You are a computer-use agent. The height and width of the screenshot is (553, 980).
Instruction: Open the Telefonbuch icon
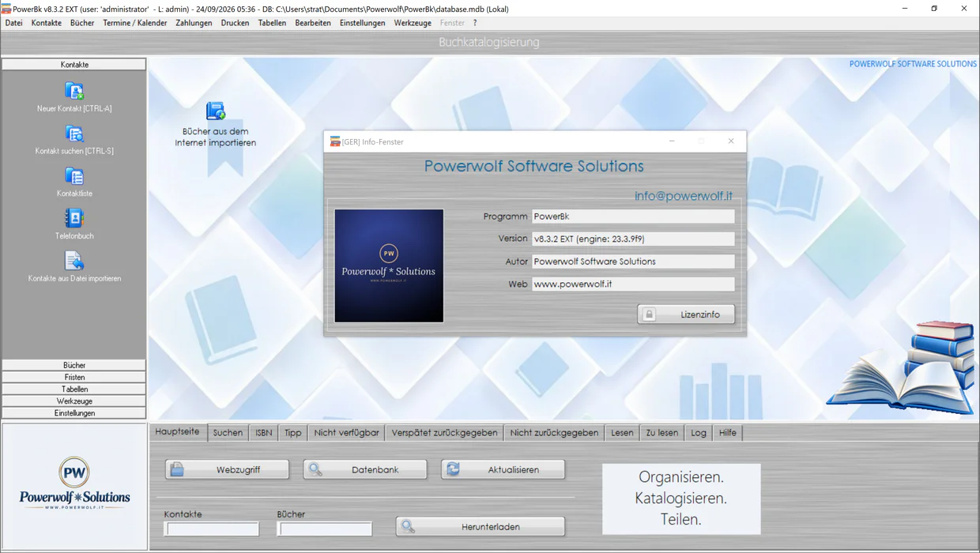click(74, 219)
